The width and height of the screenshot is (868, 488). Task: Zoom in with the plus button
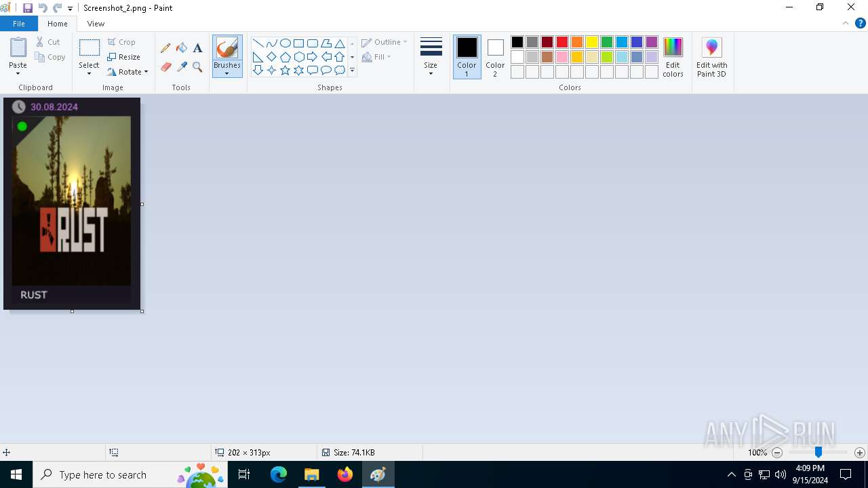click(860, 453)
